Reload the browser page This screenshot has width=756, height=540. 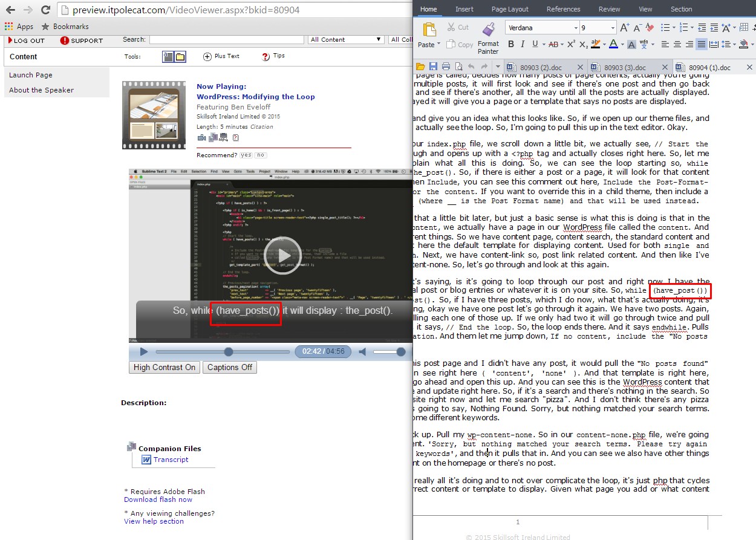click(x=45, y=10)
